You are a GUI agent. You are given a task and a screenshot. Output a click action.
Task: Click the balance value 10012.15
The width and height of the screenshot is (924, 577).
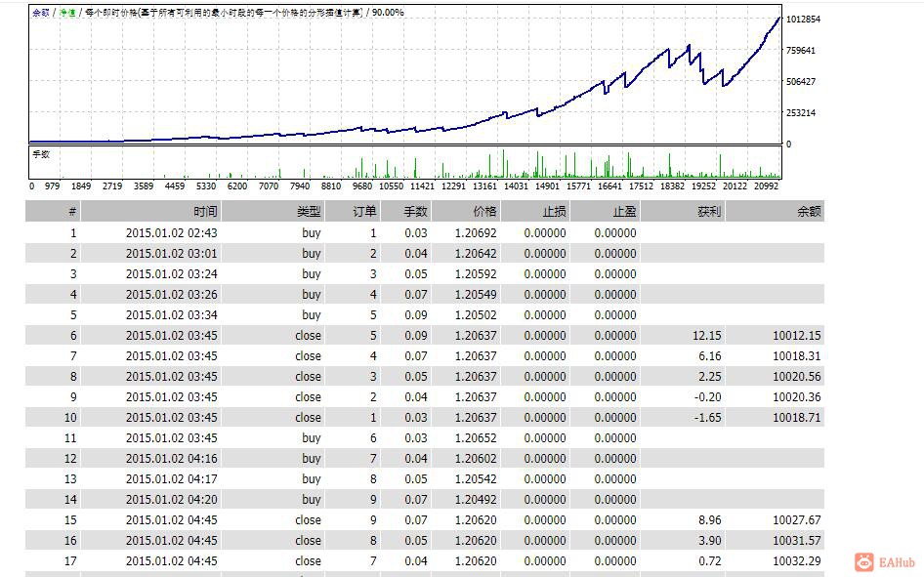(x=797, y=336)
